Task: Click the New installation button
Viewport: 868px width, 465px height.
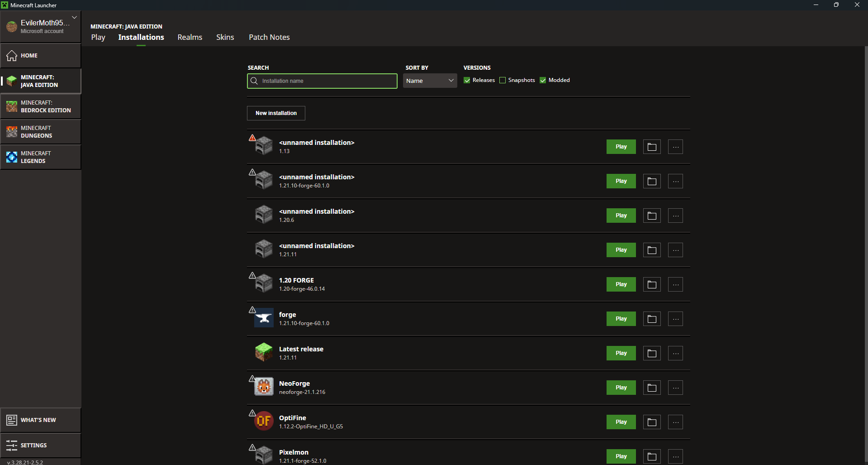Action: pos(276,113)
